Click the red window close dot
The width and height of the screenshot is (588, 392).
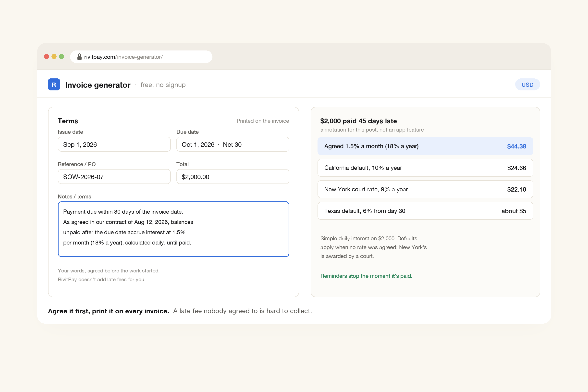(x=47, y=57)
